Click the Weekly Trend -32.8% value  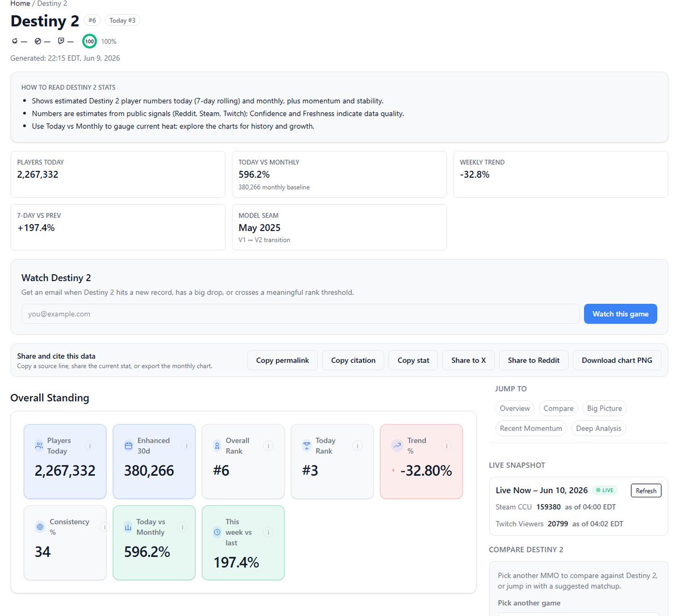click(x=474, y=174)
